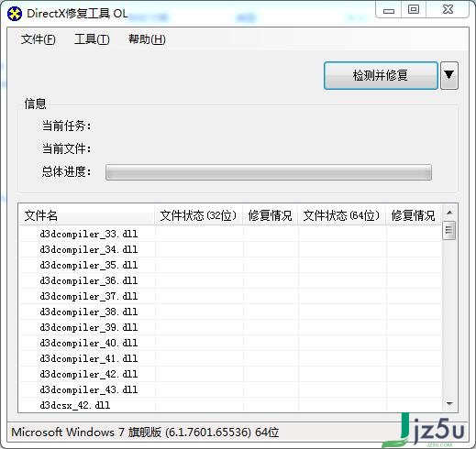Click the 总体进度 progress bar
Viewport: 476px width, 449px height.
click(x=269, y=172)
